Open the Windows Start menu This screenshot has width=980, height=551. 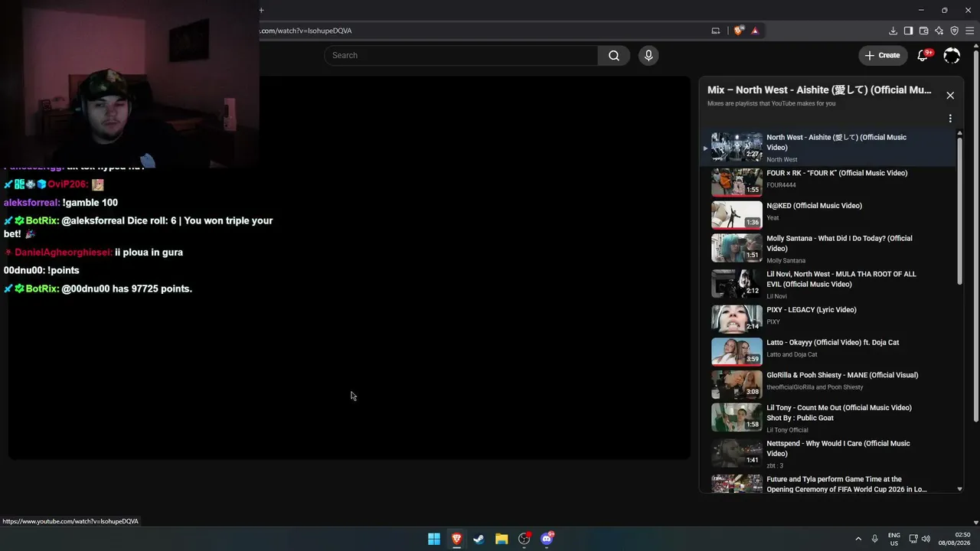tap(434, 539)
